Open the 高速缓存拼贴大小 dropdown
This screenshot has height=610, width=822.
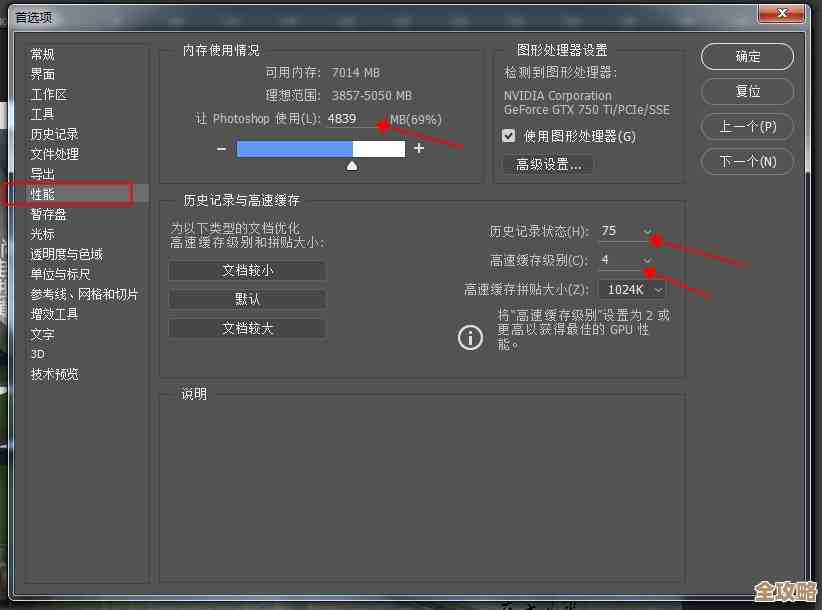(x=631, y=288)
